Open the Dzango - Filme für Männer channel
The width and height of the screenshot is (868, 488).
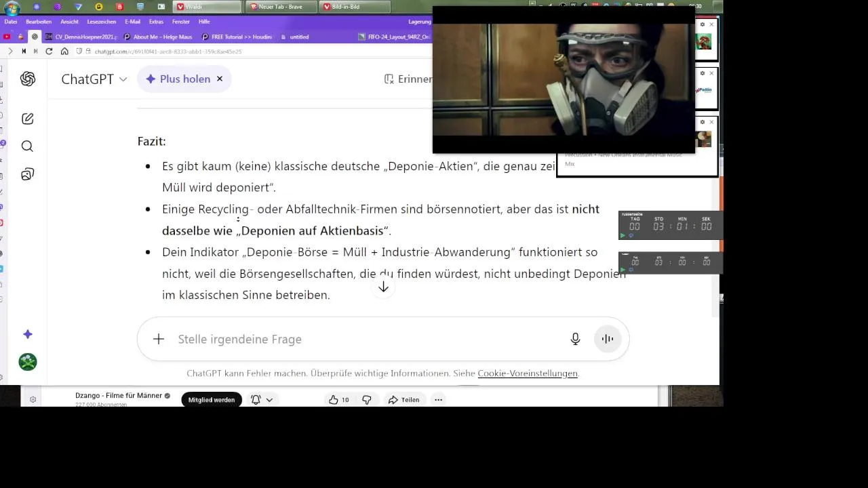point(119,395)
